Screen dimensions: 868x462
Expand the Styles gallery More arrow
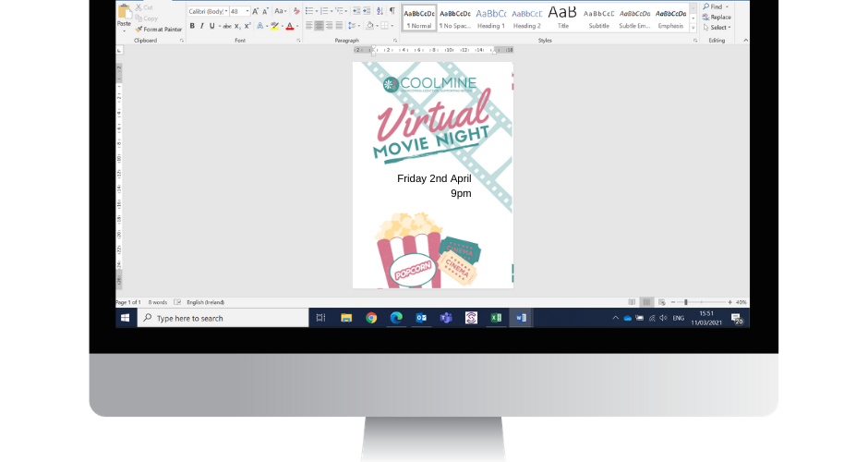(693, 28)
